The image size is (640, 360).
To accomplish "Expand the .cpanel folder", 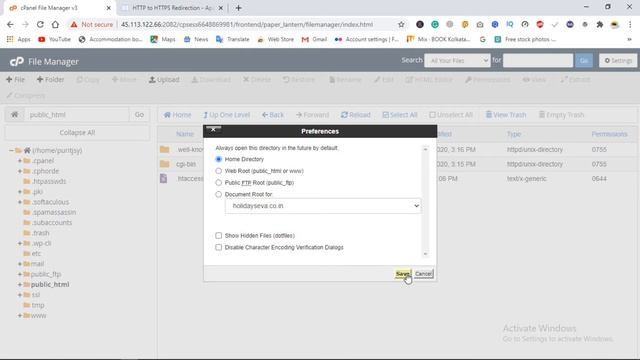I will click(x=20, y=160).
